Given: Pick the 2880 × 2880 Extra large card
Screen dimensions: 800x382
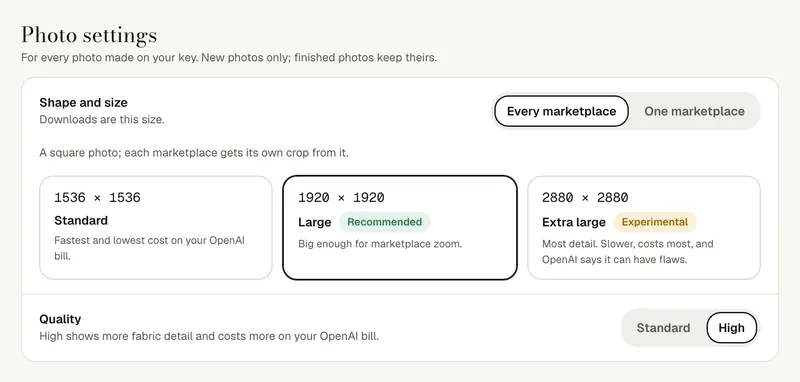Looking at the screenshot, I should [644, 227].
